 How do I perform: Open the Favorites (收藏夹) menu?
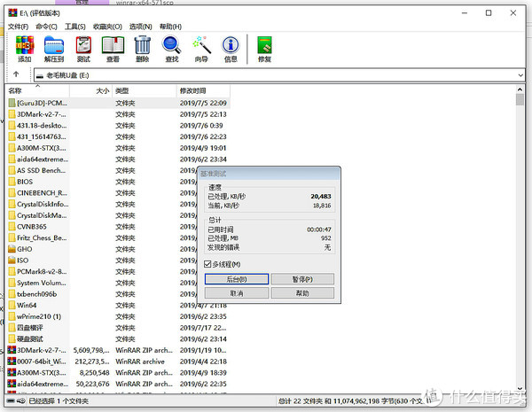click(107, 27)
